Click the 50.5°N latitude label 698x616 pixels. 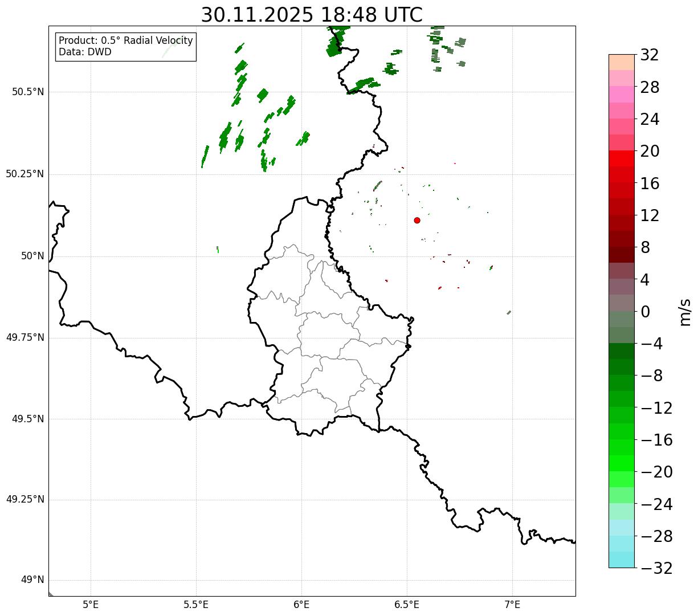point(27,92)
